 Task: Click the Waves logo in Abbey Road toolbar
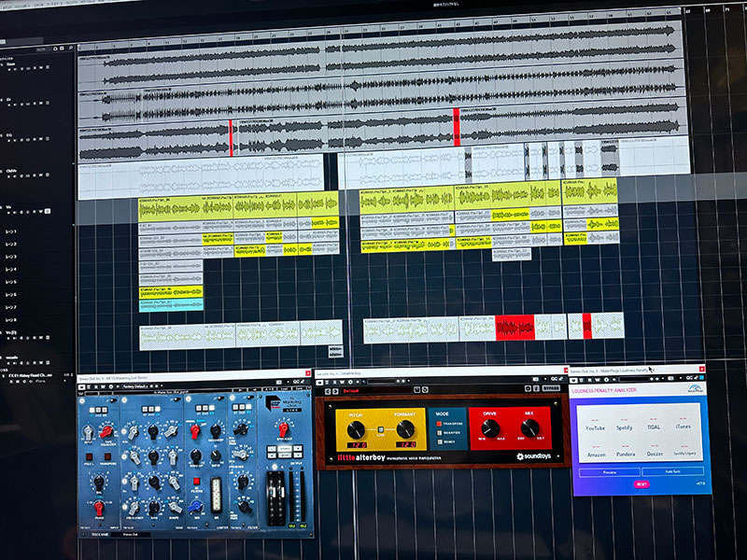(81, 393)
